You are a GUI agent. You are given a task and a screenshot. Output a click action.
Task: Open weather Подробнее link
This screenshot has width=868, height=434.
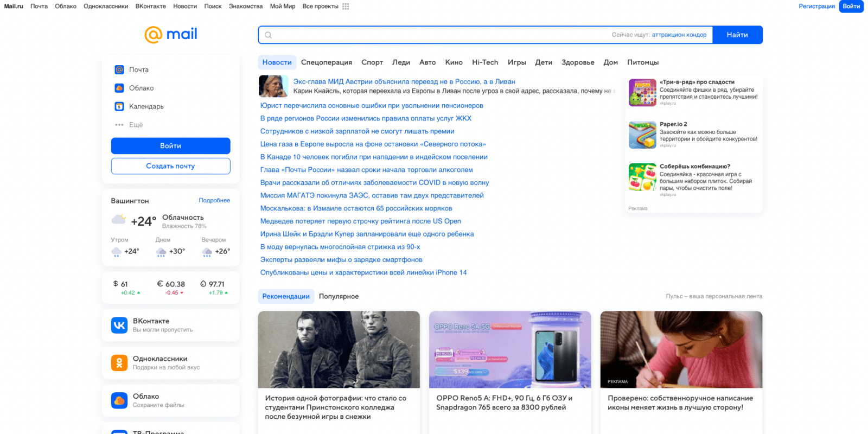(x=214, y=200)
